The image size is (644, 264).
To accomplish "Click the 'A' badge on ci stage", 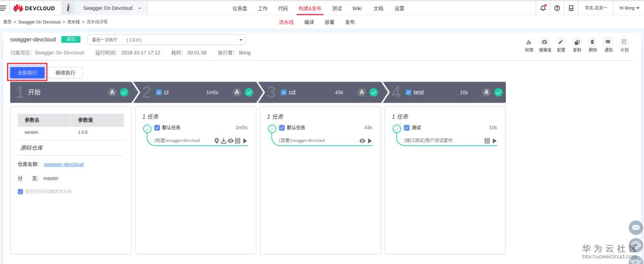I will tap(237, 92).
